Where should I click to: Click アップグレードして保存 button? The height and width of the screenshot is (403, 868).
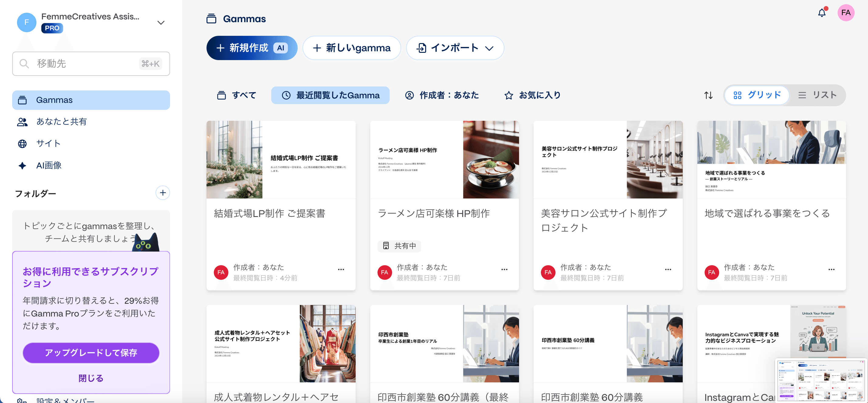coord(91,353)
